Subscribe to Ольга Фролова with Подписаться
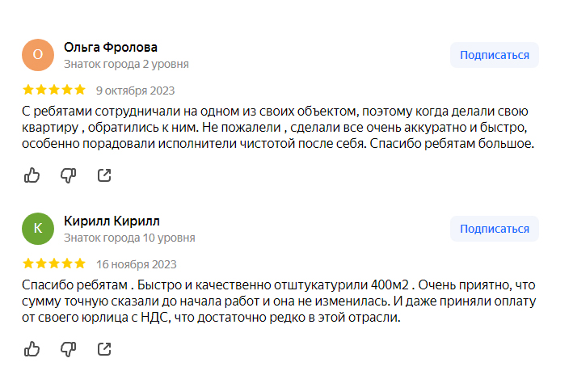This screenshot has height=392, width=573. coord(494,55)
